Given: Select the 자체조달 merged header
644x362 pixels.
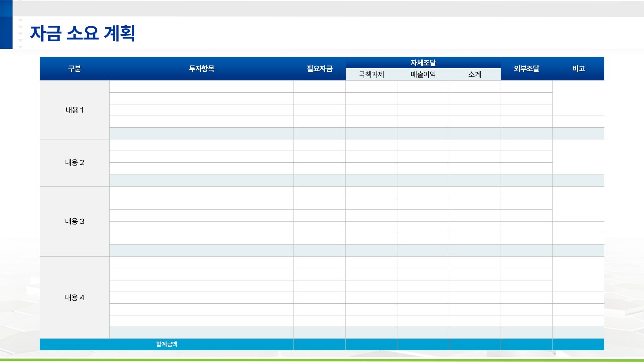Looking at the screenshot, I should pyautogui.click(x=423, y=63).
